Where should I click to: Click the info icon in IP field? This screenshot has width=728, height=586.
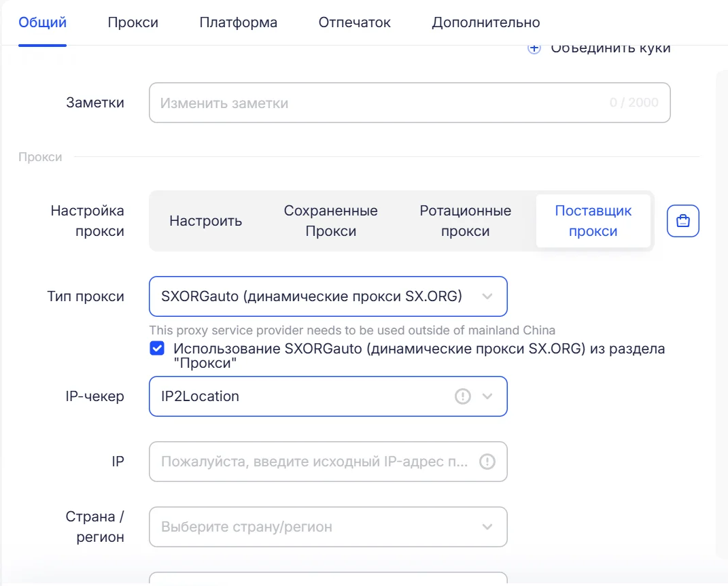point(487,462)
